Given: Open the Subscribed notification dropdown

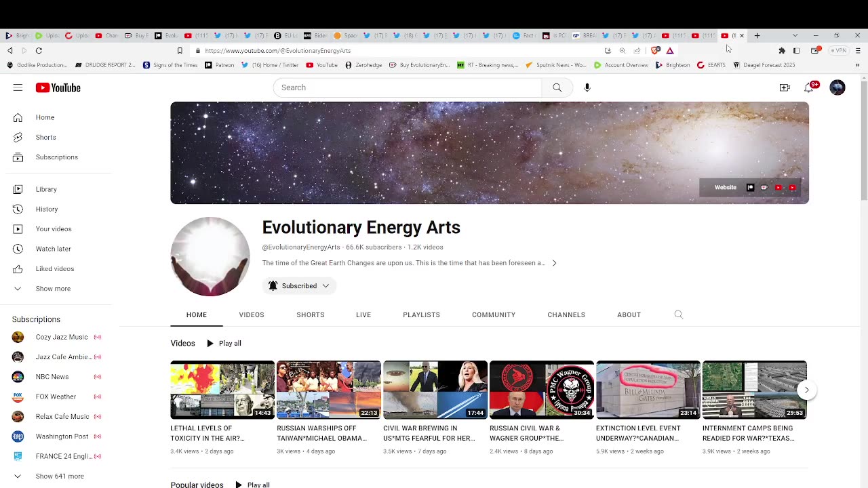Looking at the screenshot, I should [299, 286].
